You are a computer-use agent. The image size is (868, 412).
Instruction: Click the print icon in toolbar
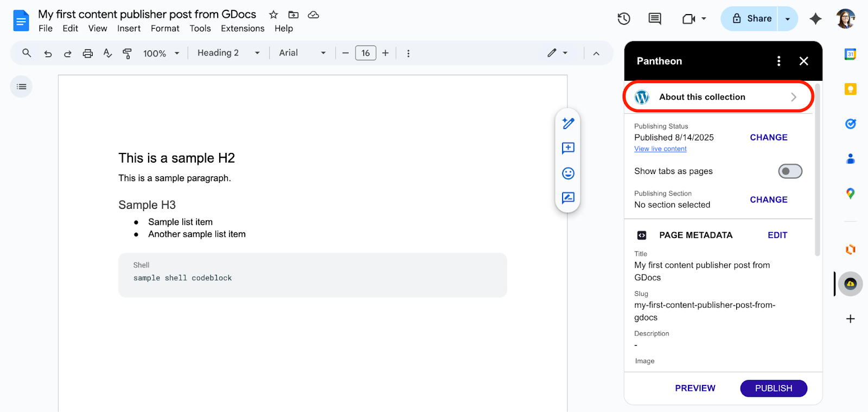click(x=87, y=53)
